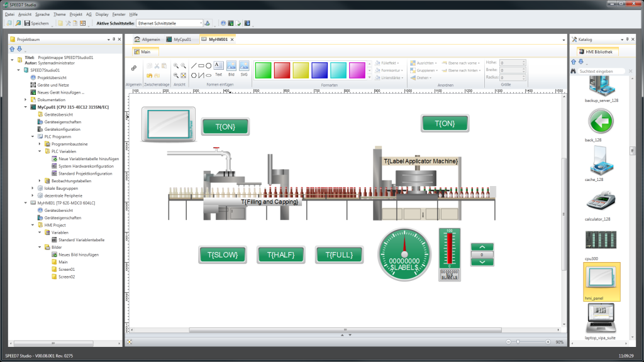Open the Hilfe menu

133,14
